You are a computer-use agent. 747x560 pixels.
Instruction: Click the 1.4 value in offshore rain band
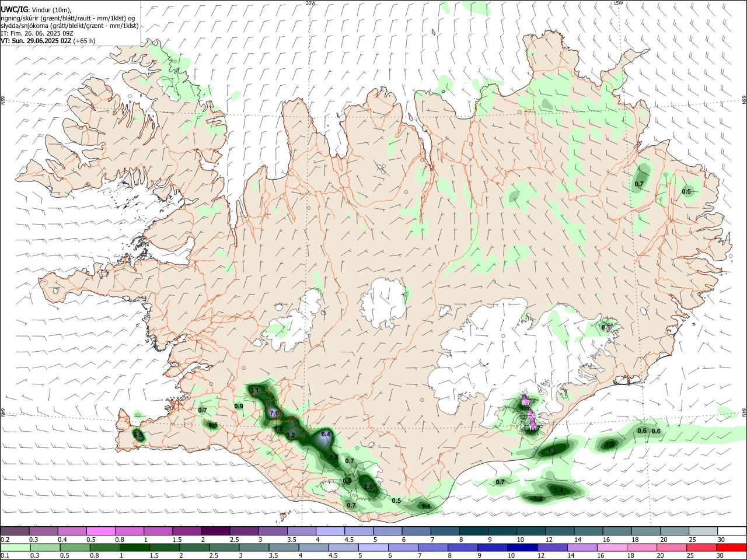point(559,491)
